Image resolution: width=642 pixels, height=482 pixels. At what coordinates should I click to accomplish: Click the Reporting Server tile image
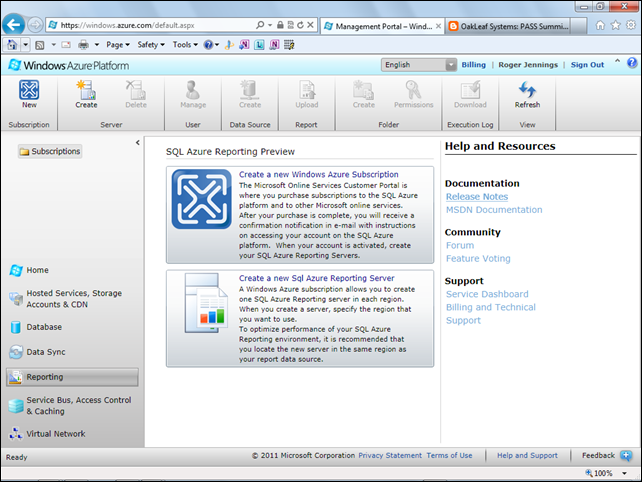206,303
